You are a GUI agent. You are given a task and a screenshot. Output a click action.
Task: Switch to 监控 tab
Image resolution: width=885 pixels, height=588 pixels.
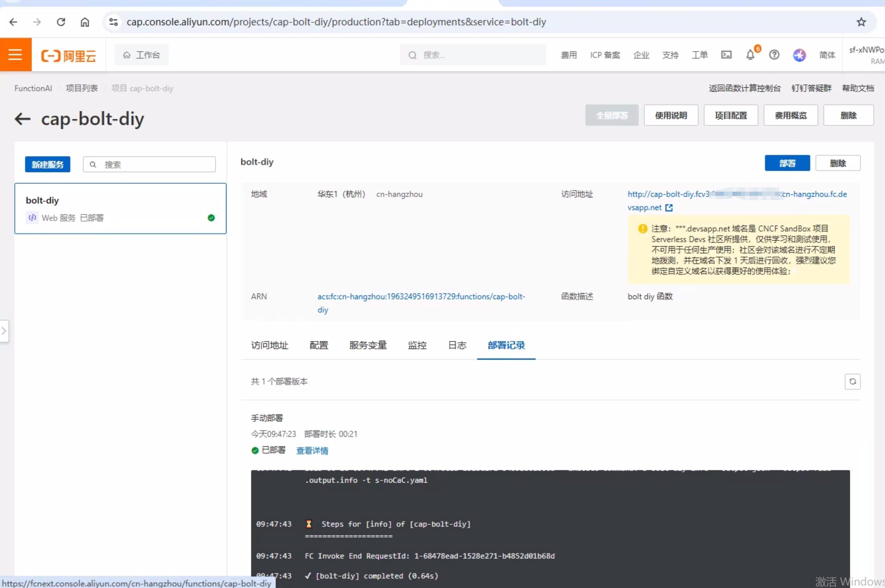tap(417, 345)
